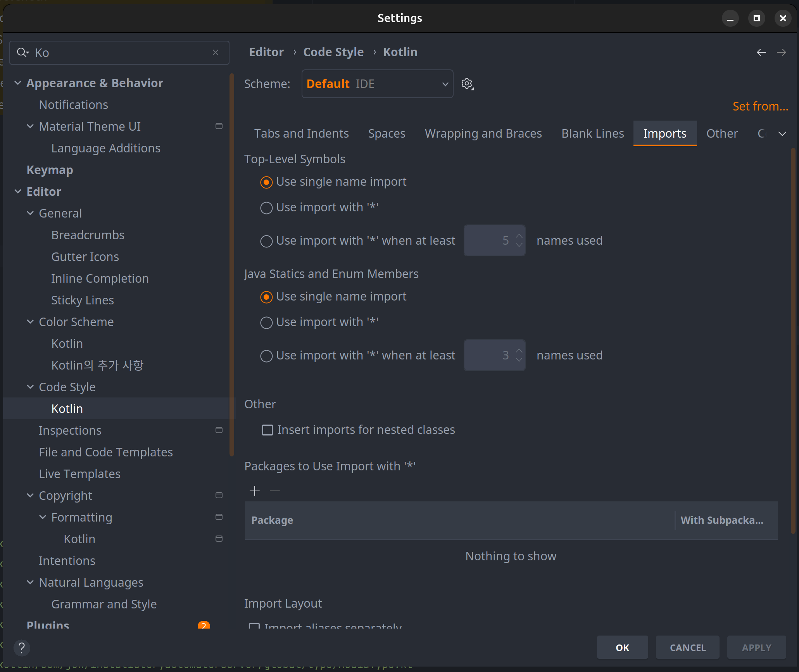799x672 pixels.
Task: Switch to the Spaces tab
Action: click(x=387, y=133)
